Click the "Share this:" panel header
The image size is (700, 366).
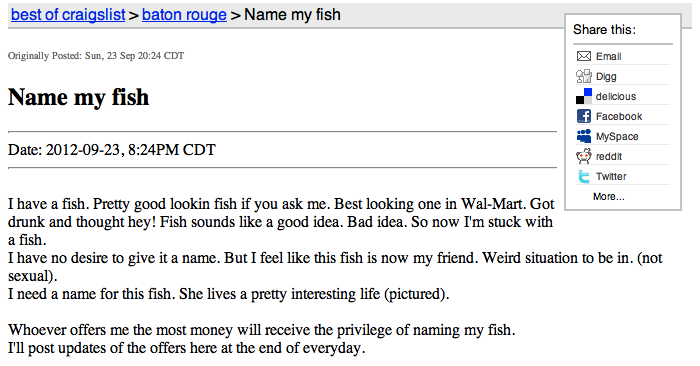pos(604,29)
